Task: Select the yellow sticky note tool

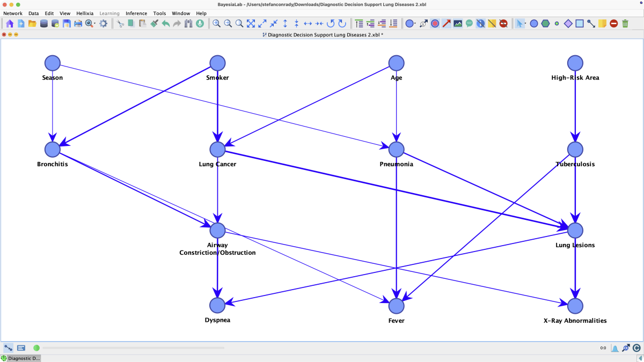Action: pyautogui.click(x=602, y=24)
